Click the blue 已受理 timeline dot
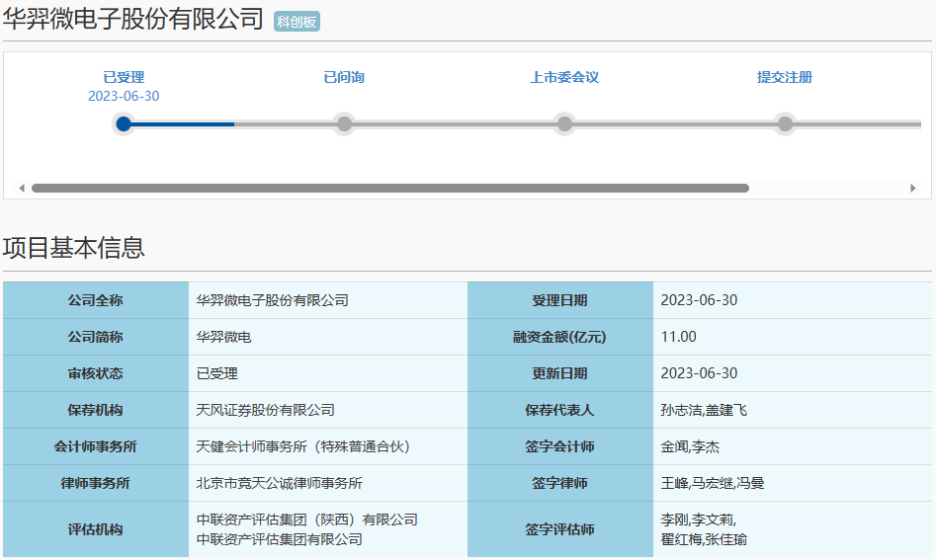 pyautogui.click(x=124, y=124)
